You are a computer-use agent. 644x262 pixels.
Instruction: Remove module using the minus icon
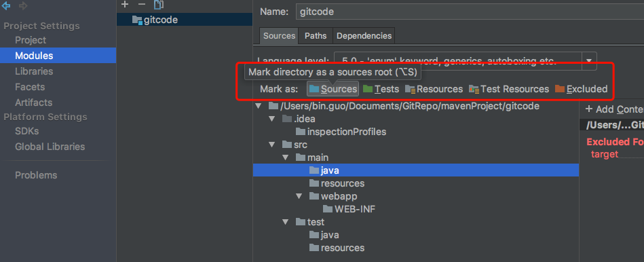(142, 5)
